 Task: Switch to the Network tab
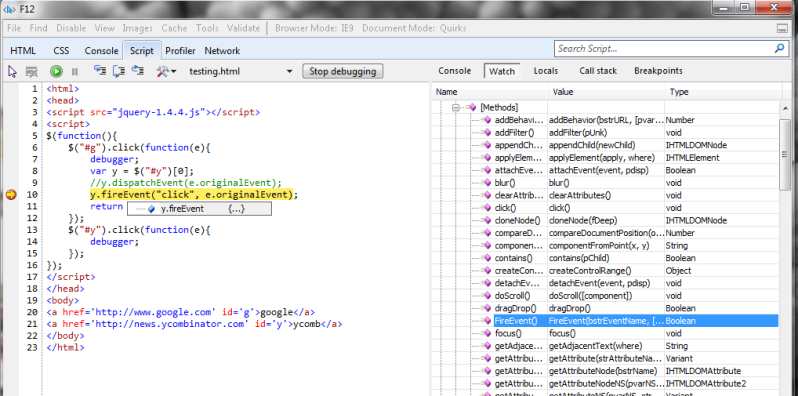pos(222,51)
